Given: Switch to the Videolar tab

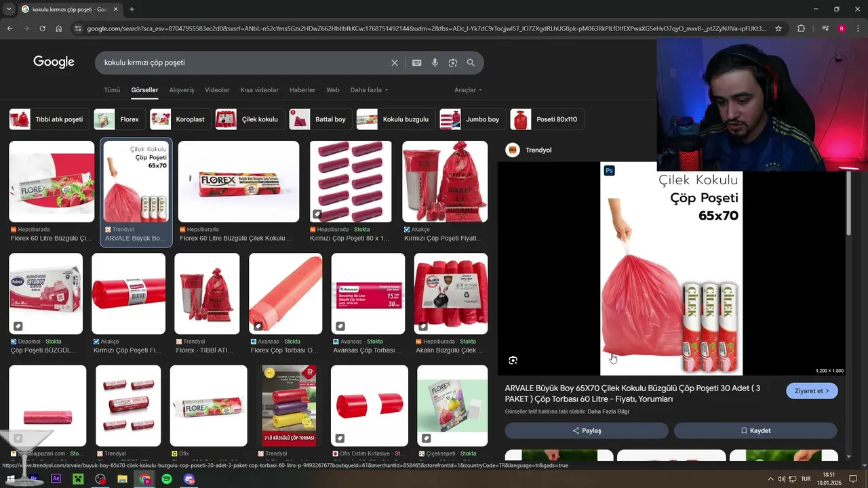Looking at the screenshot, I should click(x=217, y=90).
